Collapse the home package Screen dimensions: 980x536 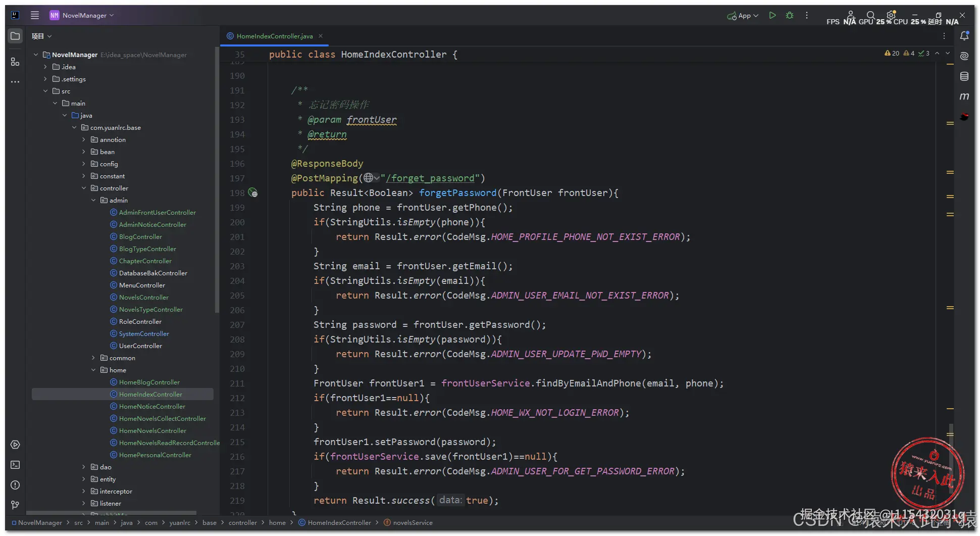(x=93, y=370)
